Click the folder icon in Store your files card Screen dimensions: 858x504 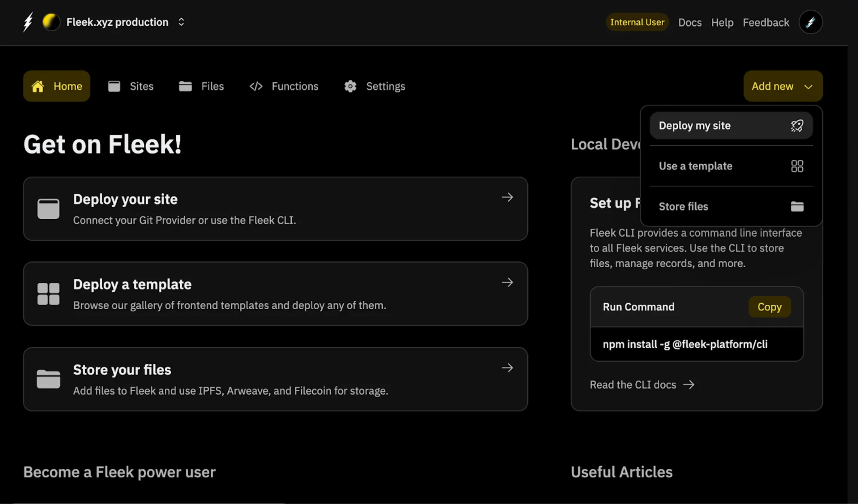(48, 379)
